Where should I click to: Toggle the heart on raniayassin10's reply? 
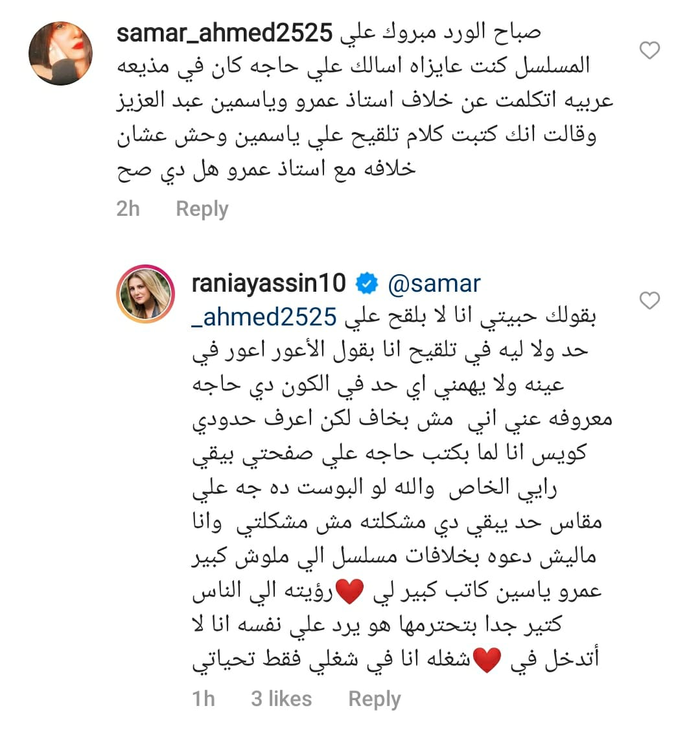pyautogui.click(x=649, y=301)
